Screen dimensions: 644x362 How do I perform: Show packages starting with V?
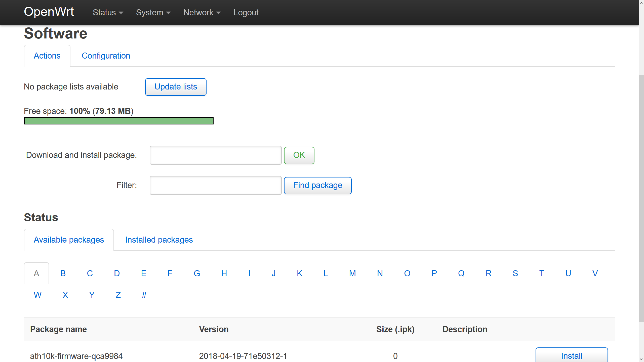(x=595, y=274)
